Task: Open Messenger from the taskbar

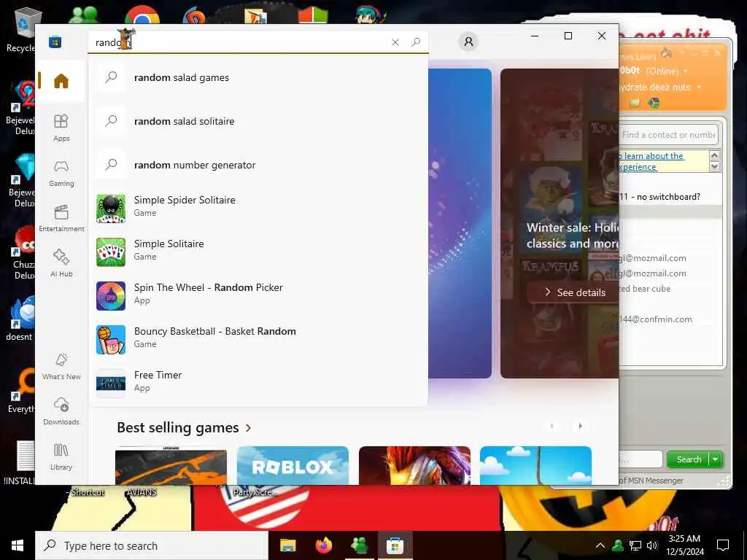Action: pos(359,545)
